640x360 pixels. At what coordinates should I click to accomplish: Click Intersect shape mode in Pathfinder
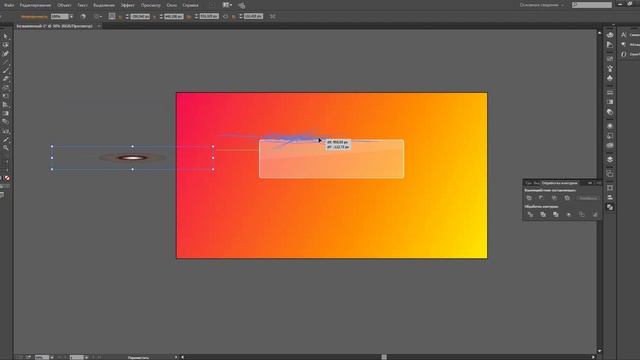click(554, 198)
